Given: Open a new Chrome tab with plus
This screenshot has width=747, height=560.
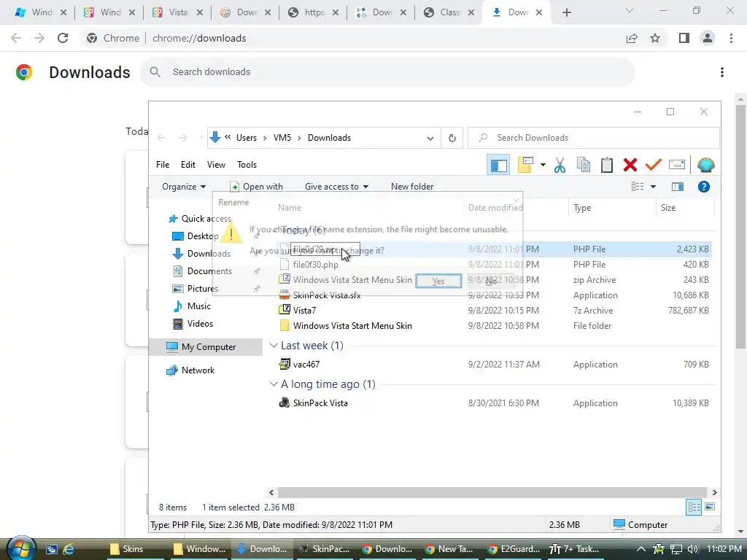Looking at the screenshot, I should coord(566,13).
